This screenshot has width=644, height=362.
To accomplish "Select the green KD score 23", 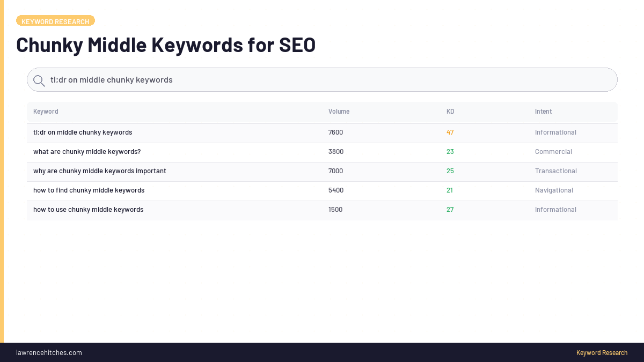I will (x=450, y=151).
